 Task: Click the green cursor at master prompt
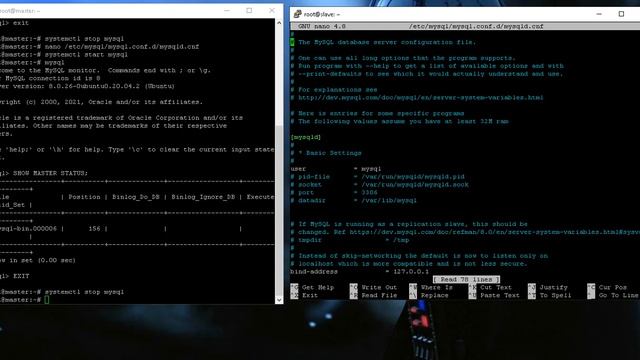(x=47, y=300)
